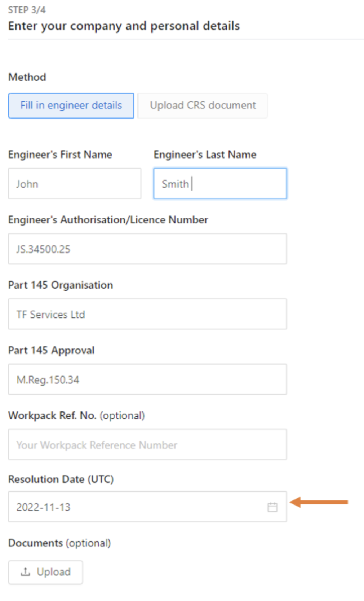Click the 'Part 145 Organisation' label
This screenshot has width=364, height=601.
point(61,285)
